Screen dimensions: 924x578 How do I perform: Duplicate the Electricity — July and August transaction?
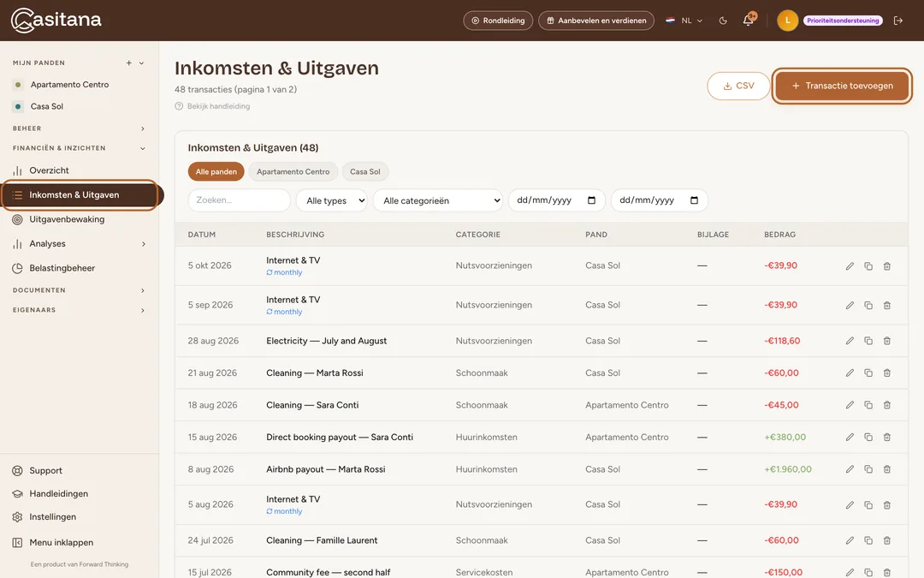868,341
